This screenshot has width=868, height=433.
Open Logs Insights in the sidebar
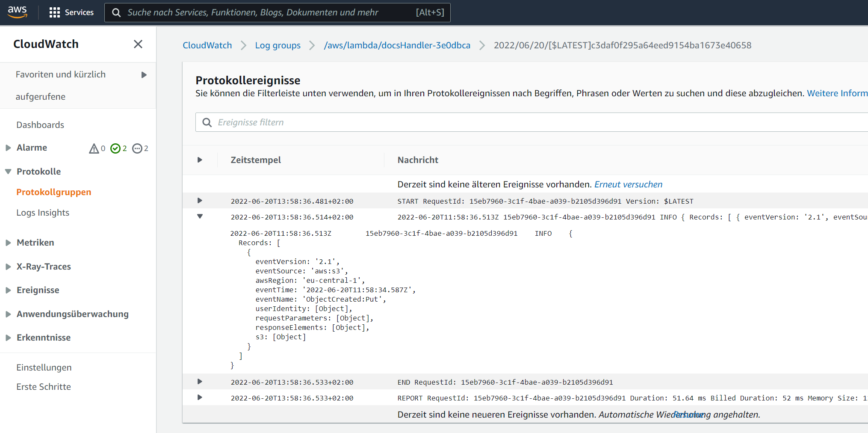[43, 213]
